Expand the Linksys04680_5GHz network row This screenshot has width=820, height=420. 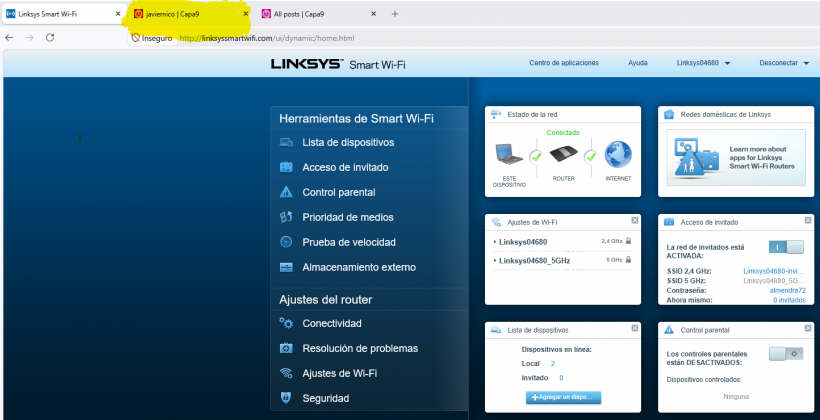click(562, 260)
